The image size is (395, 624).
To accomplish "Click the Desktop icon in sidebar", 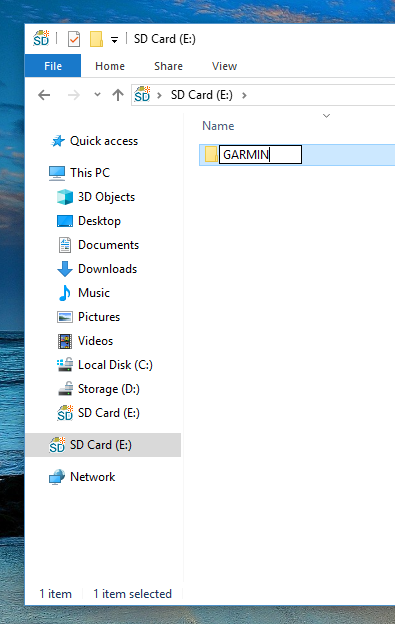I will pyautogui.click(x=65, y=221).
